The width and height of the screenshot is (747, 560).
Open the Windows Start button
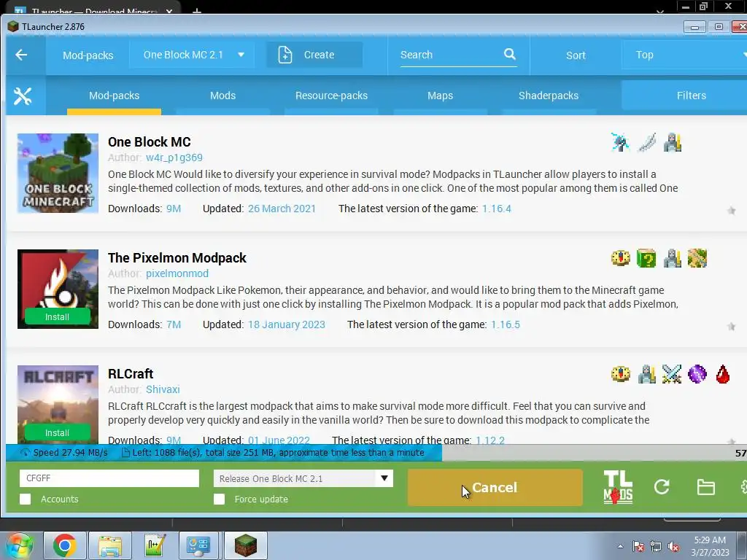coord(18,546)
